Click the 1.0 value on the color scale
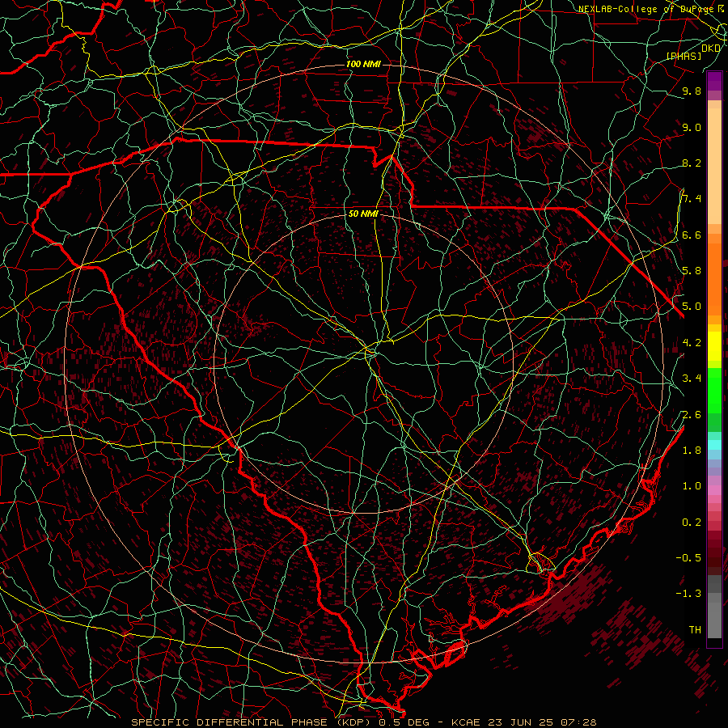Image resolution: width=728 pixels, height=728 pixels. pos(692,486)
